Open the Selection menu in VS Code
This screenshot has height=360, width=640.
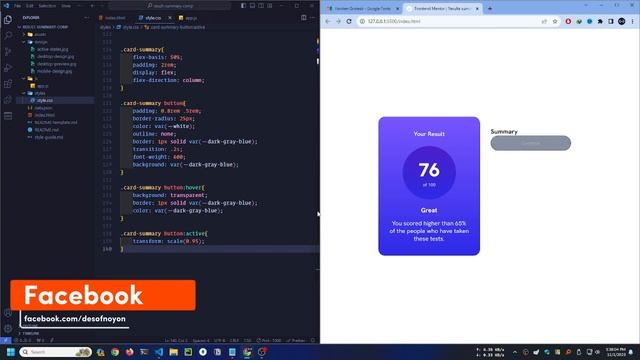pos(47,6)
